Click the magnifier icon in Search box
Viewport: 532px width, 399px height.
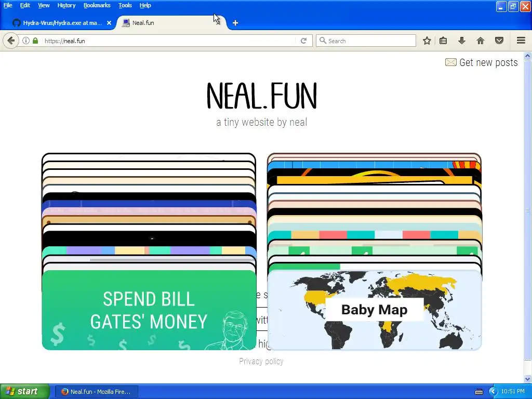click(323, 41)
